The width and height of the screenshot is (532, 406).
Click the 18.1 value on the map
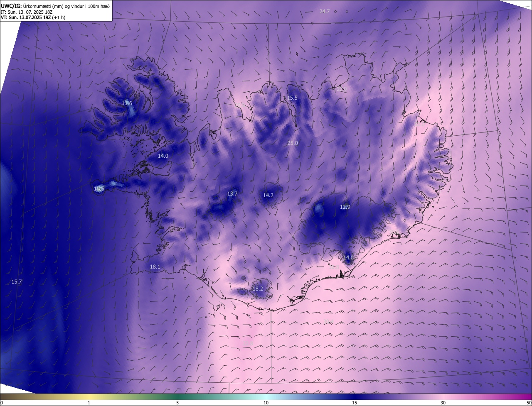point(155,267)
